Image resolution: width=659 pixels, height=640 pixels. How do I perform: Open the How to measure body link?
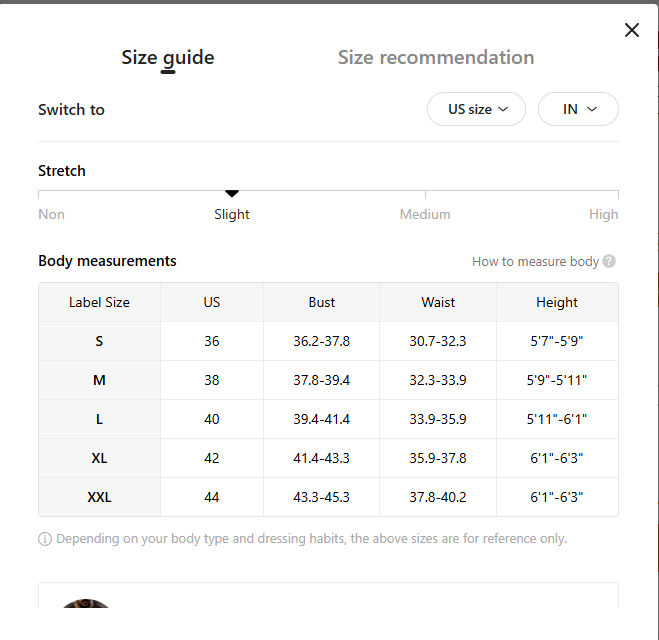coord(535,262)
